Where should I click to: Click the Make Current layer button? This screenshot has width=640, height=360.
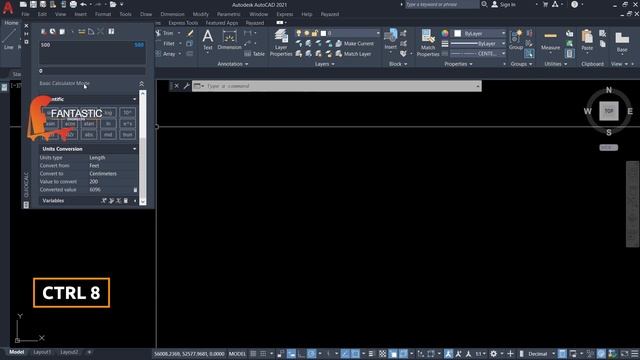click(354, 44)
